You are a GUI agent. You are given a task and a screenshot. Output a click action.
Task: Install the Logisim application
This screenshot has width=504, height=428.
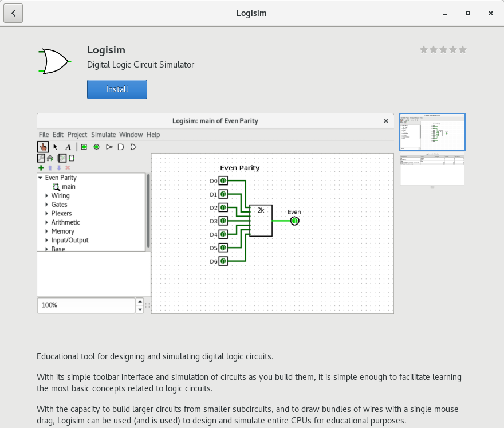click(117, 89)
